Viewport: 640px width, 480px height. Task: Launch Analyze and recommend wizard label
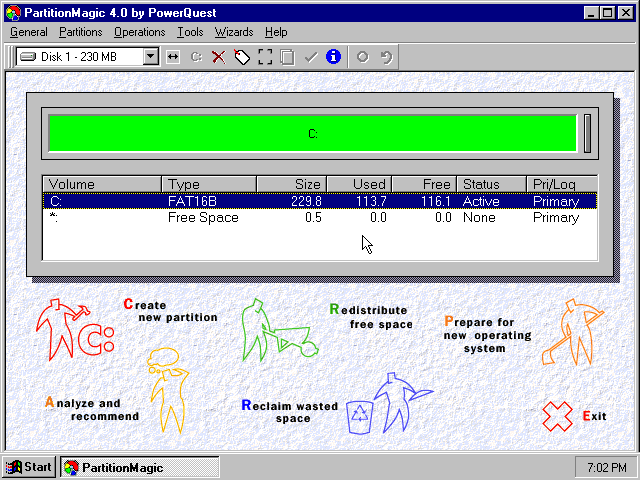coord(92,409)
